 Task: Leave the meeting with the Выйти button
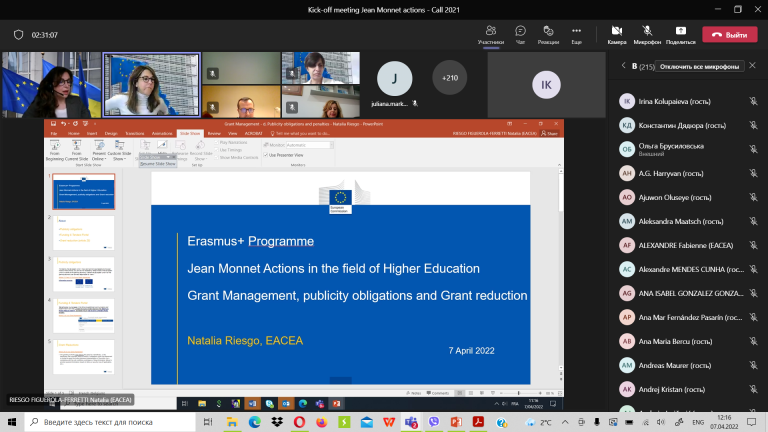[730, 35]
